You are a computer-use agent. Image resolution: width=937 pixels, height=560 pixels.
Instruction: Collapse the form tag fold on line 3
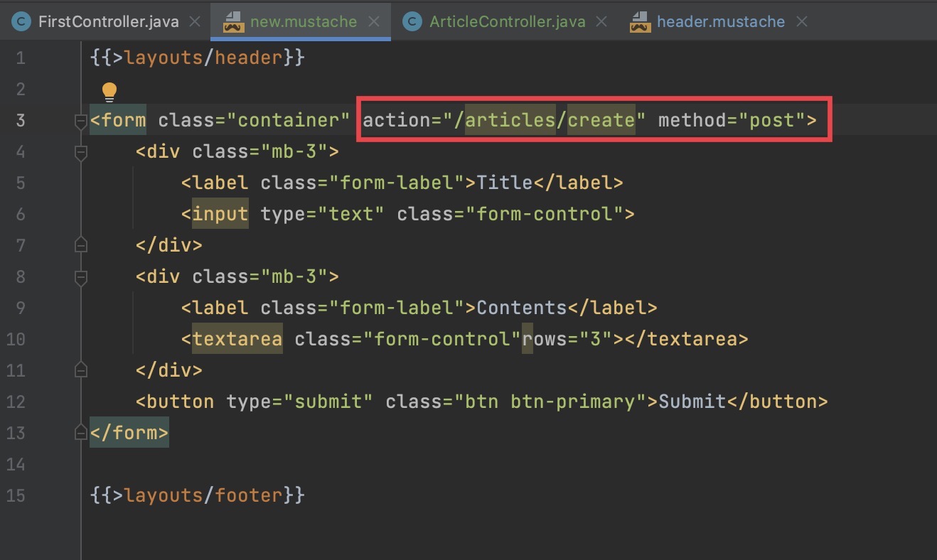pos(81,122)
